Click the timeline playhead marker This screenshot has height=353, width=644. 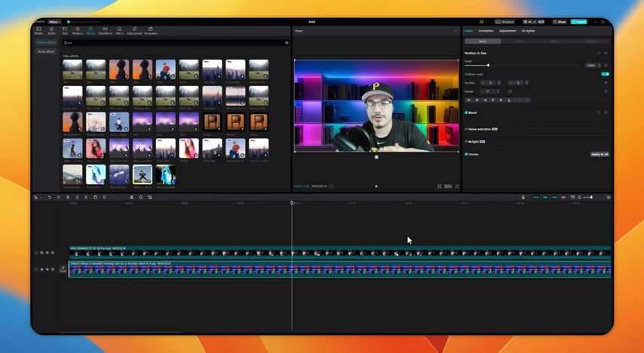(292, 203)
